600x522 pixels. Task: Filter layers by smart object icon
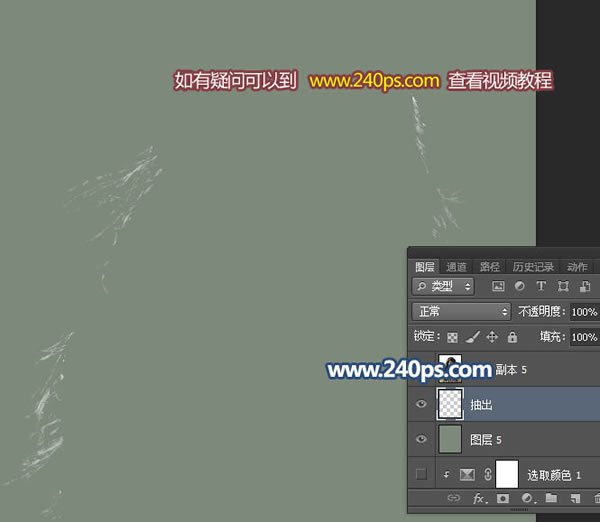[585, 286]
